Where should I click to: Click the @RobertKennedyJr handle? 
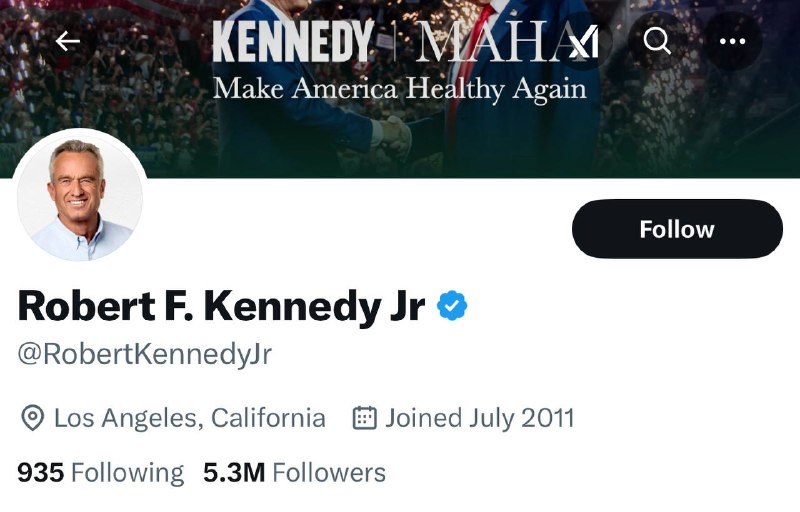(145, 354)
